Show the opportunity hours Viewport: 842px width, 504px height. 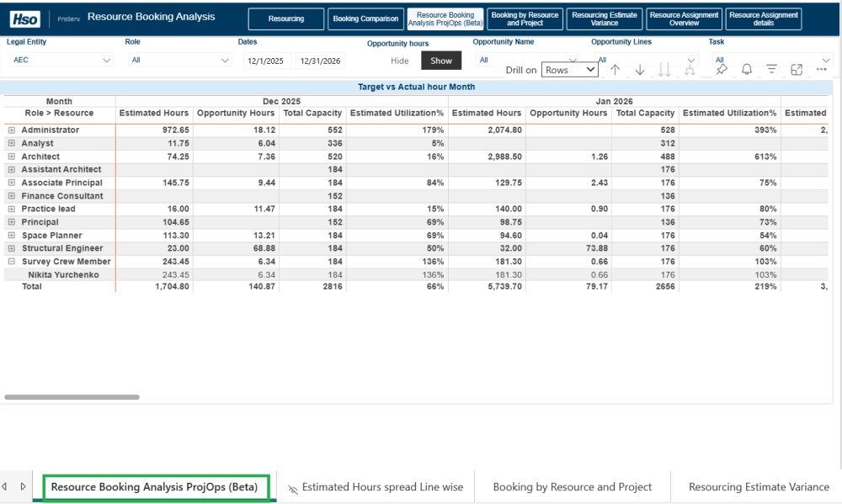pos(441,61)
